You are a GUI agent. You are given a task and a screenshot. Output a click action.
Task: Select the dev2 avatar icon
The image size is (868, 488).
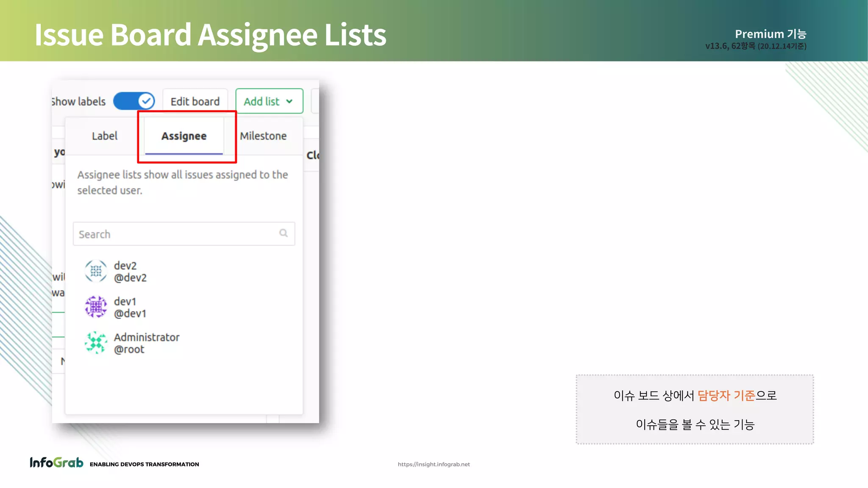point(96,271)
